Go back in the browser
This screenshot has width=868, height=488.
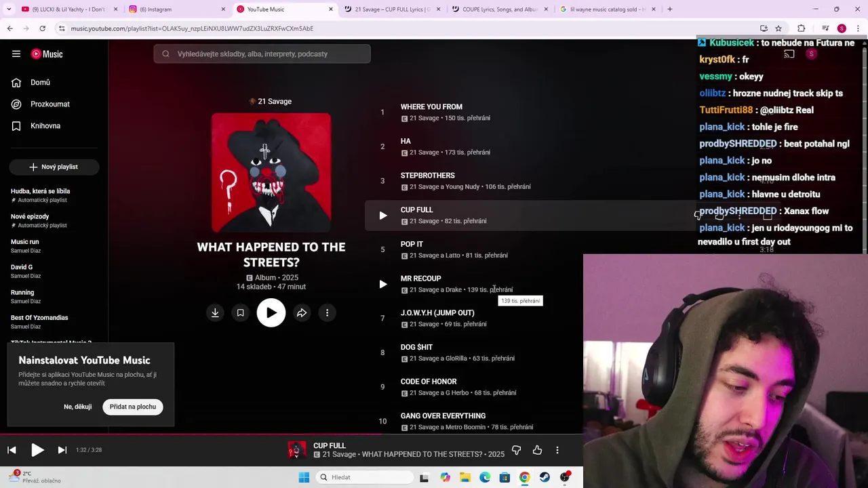click(x=9, y=28)
